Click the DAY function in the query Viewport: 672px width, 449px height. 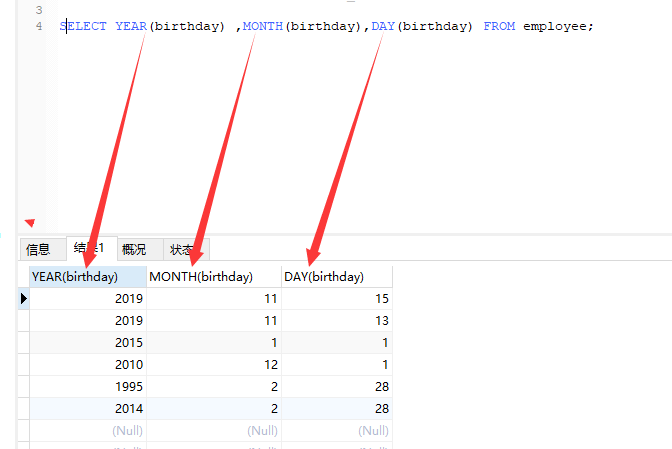pos(383,26)
